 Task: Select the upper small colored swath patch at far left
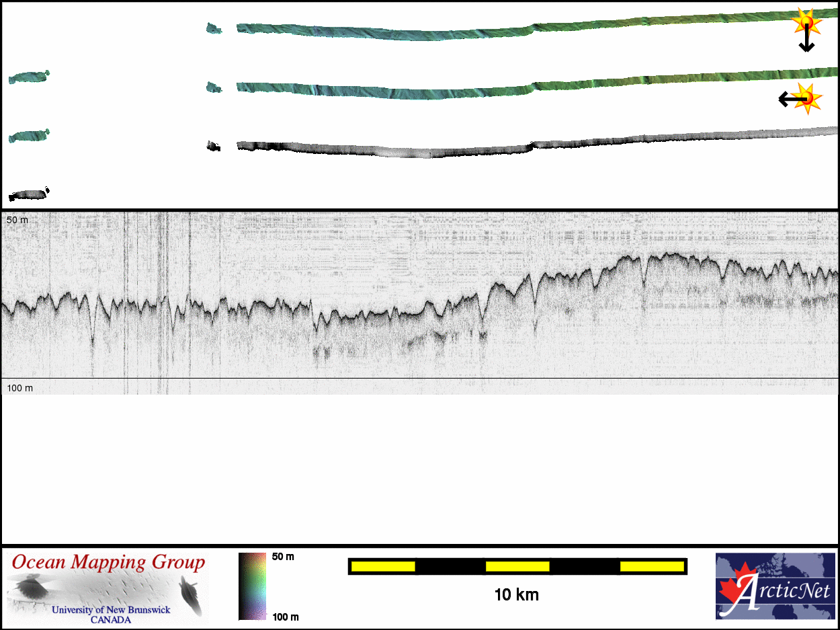(x=29, y=77)
